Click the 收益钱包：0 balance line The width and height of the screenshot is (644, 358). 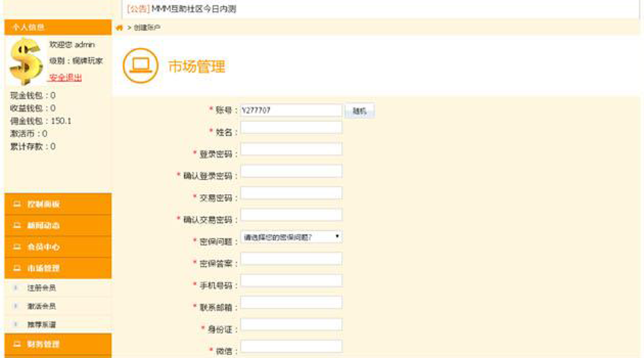pyautogui.click(x=33, y=108)
